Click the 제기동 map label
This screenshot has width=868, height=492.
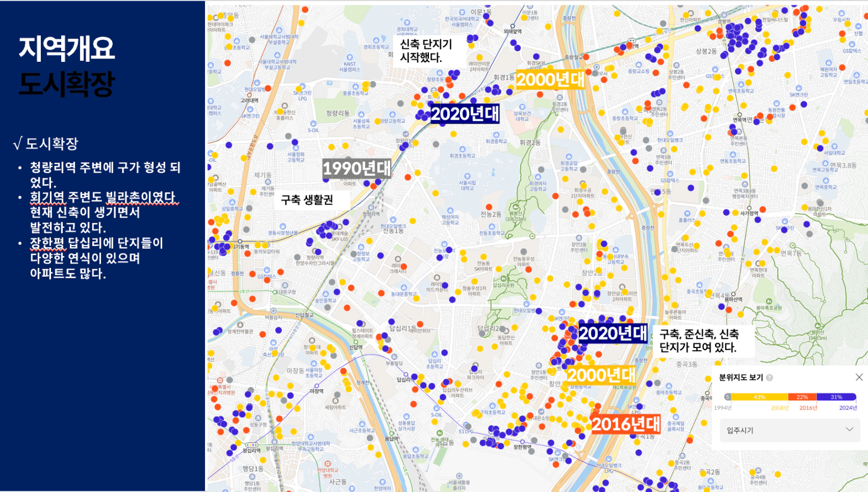point(262,175)
